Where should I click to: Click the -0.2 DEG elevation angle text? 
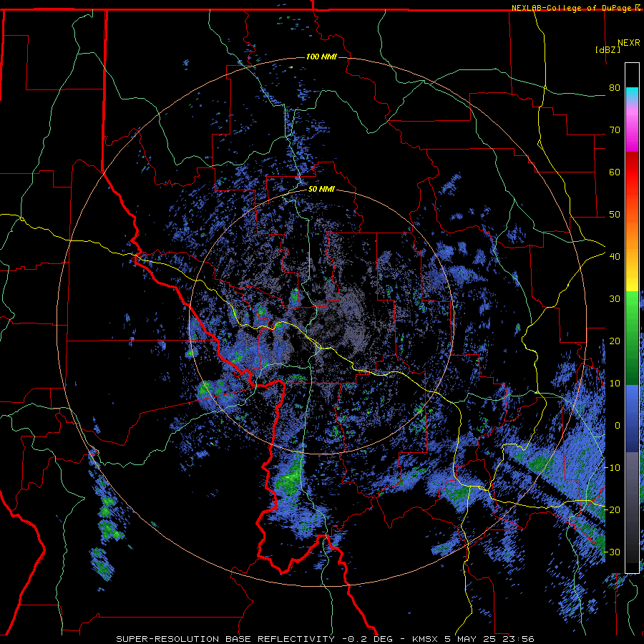(367, 639)
